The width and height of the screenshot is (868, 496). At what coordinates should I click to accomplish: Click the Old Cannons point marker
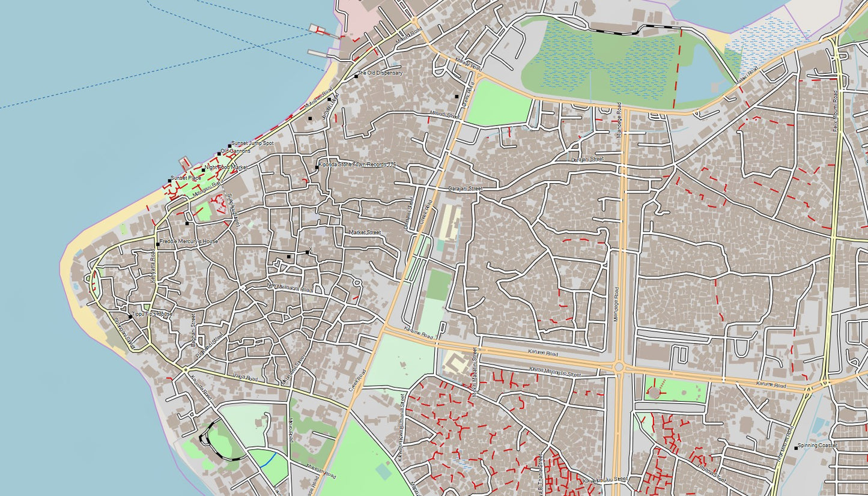pyautogui.click(x=219, y=154)
